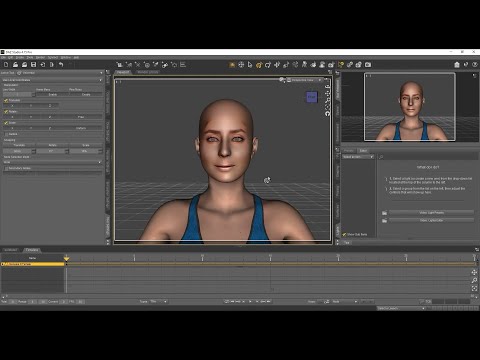
Task: Toggle the Rotate Z axis button
Action: pyautogui.click(x=50, y=117)
